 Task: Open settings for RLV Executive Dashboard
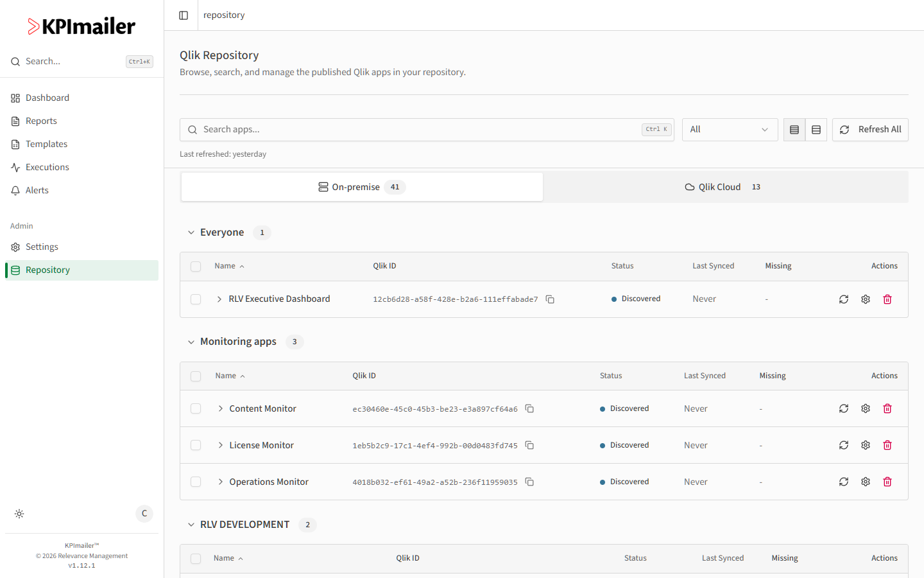tap(866, 299)
